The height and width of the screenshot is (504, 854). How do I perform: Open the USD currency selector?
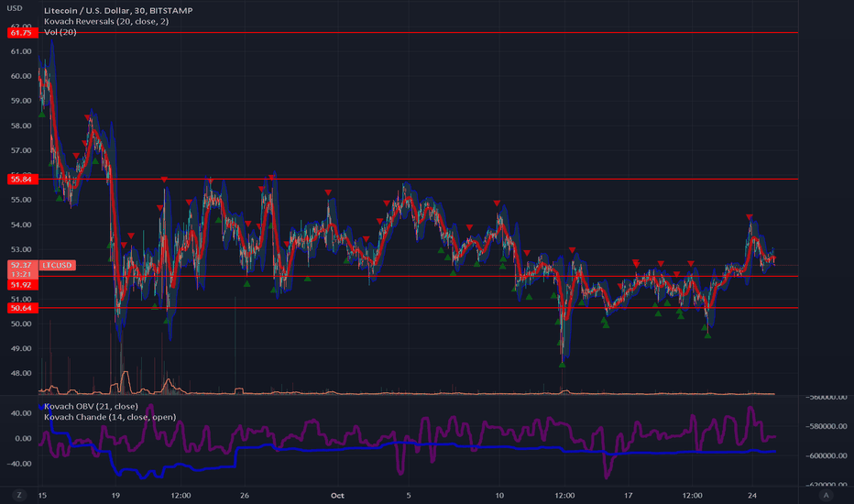pos(15,8)
